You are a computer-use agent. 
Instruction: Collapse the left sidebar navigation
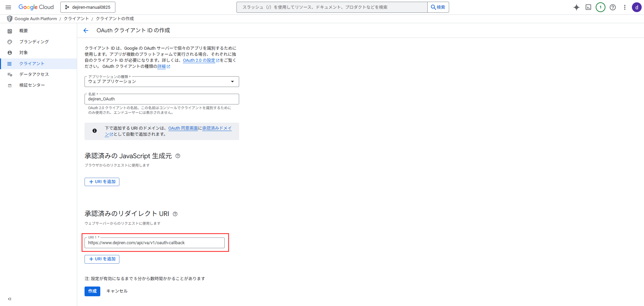[x=9, y=299]
